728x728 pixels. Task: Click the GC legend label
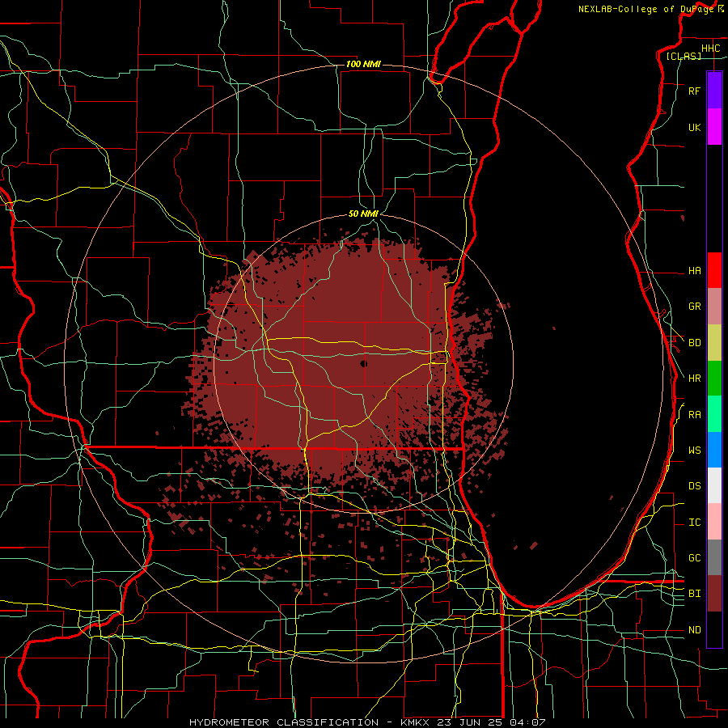[x=694, y=558]
